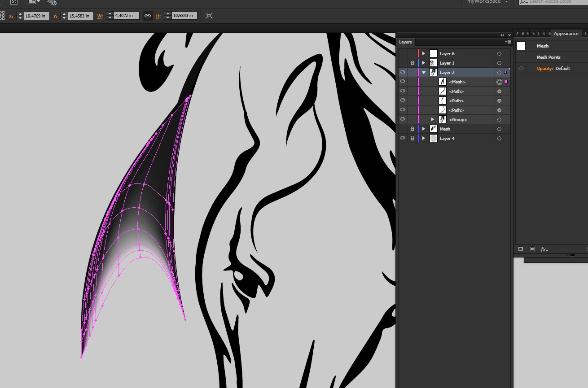Click the Add New Fill icon in Appearance panel

coord(532,249)
